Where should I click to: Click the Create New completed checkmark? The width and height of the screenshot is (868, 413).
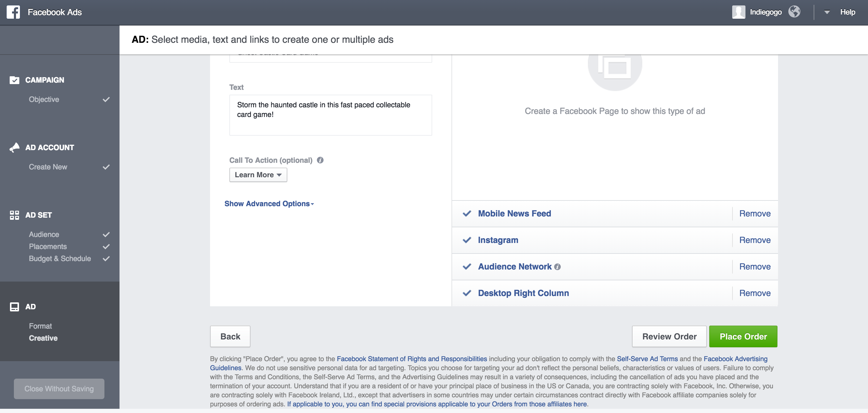(x=106, y=167)
